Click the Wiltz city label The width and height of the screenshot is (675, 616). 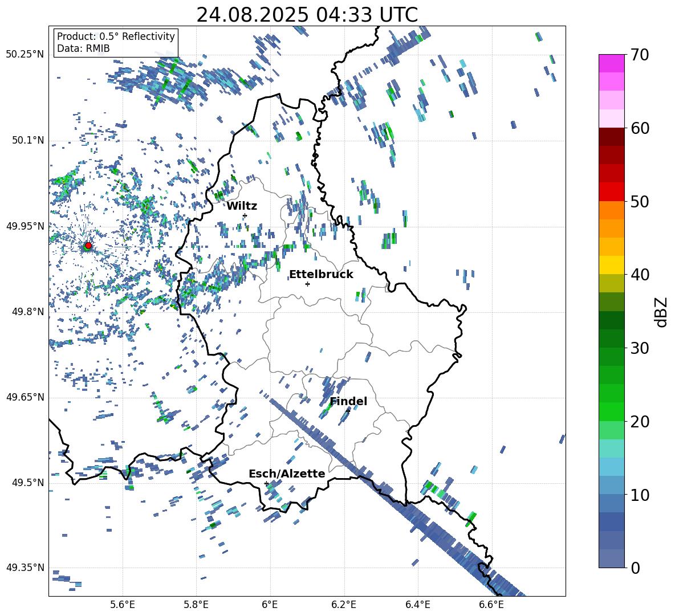[x=242, y=206]
